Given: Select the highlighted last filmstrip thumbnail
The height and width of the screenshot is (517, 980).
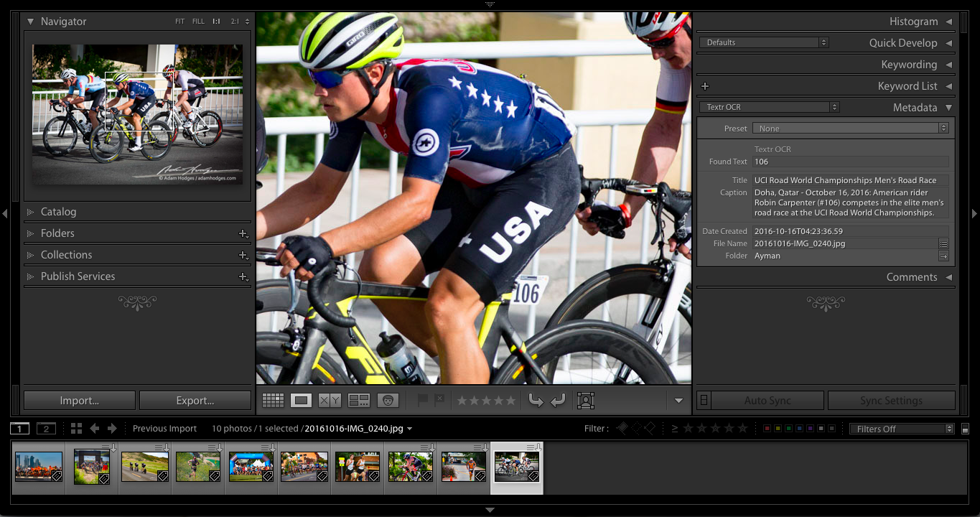Looking at the screenshot, I should (x=517, y=467).
